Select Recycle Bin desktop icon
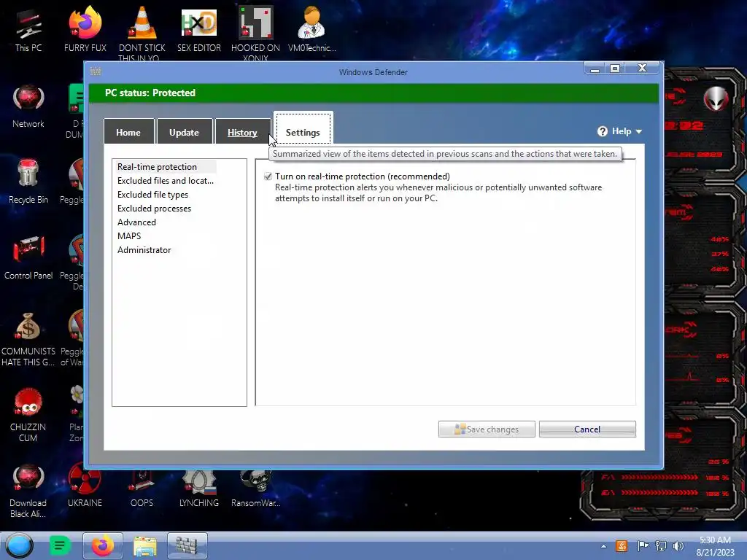This screenshot has width=747, height=560. click(28, 182)
